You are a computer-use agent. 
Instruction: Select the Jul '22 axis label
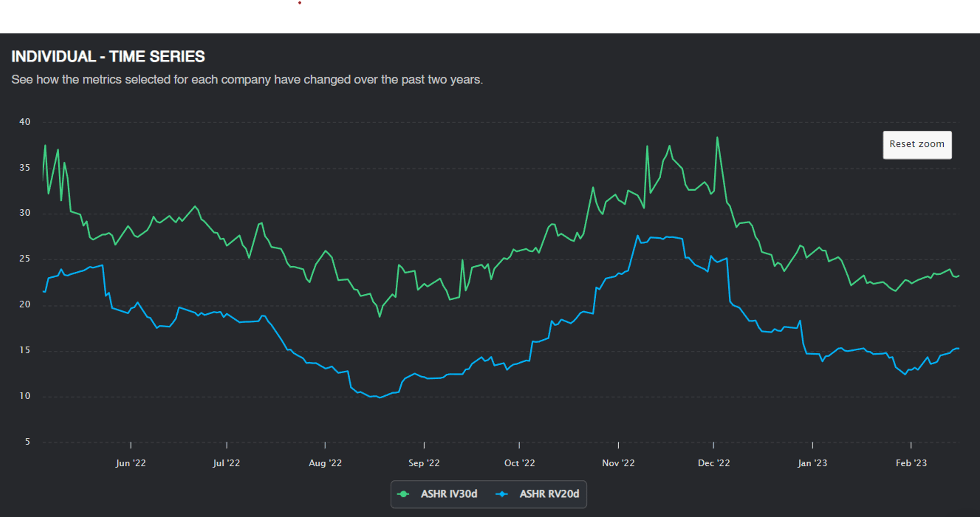tap(226, 463)
